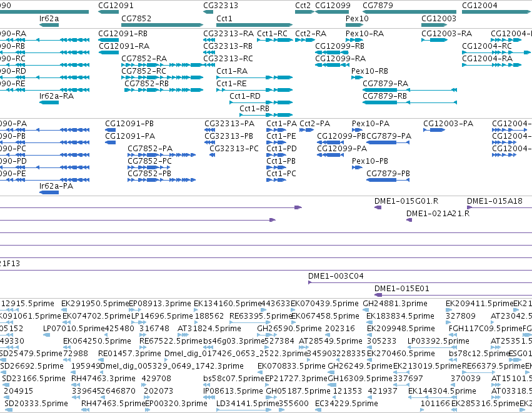Select protein CG32313-PC label
532x413 pixels.
tap(234, 149)
